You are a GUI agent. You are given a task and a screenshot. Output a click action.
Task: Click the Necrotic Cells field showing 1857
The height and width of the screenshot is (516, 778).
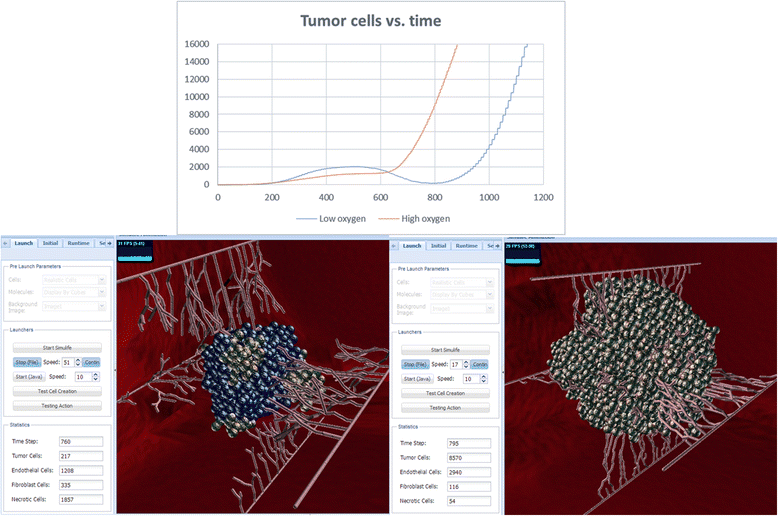pyautogui.click(x=74, y=498)
